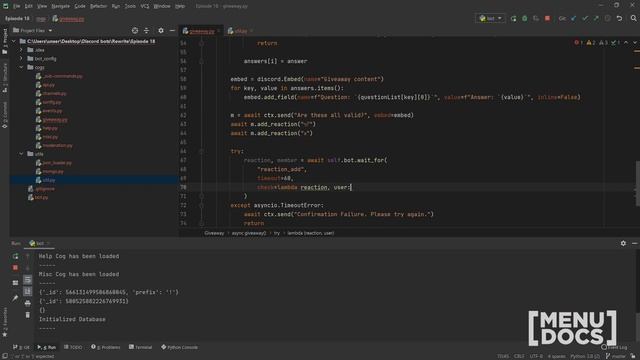640x360 pixels.
Task: Open Search Everywhere magnifier
Action: [633, 18]
